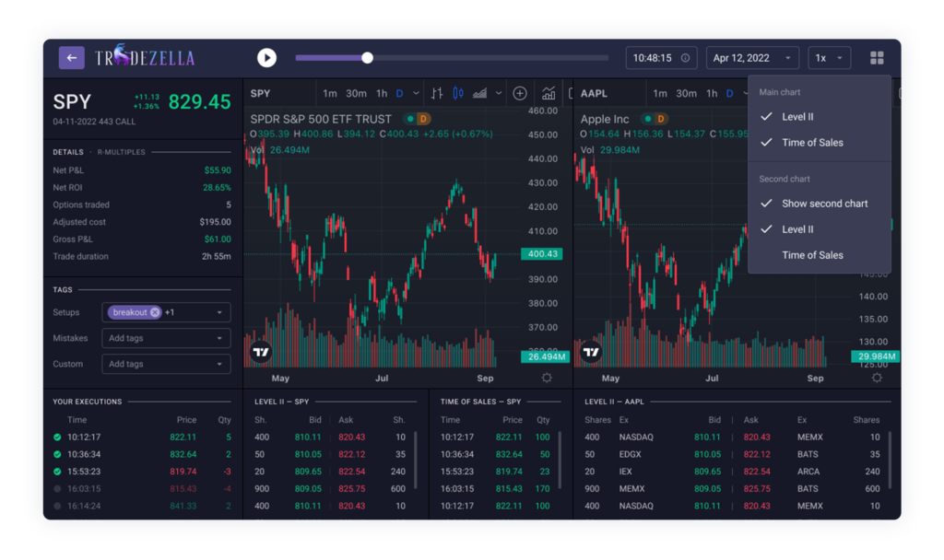
Task: Click the Level II AAPL scrollbar
Action: 891,460
